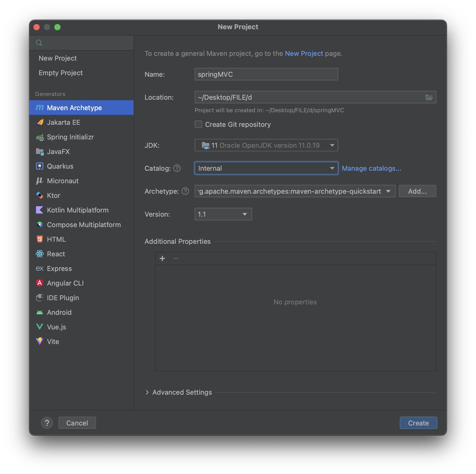This screenshot has width=476, height=474.
Task: Browse for location with folder icon
Action: [429, 97]
